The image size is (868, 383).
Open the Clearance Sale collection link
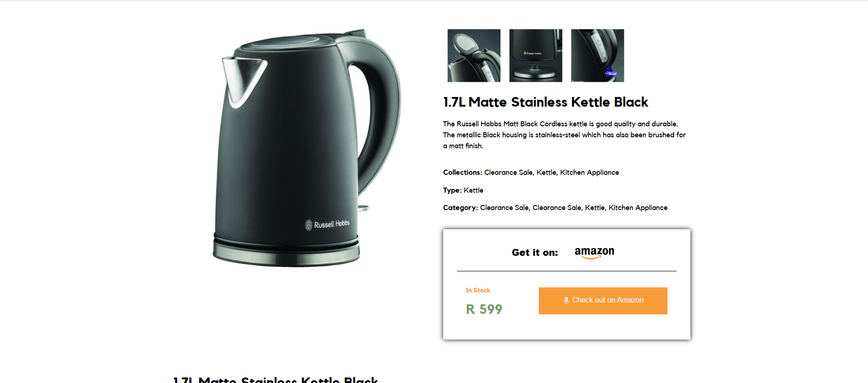coord(508,173)
